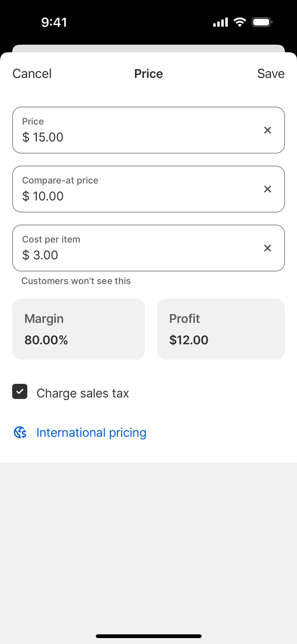
Task: Clear the Price field with its X icon
Action: point(267,130)
